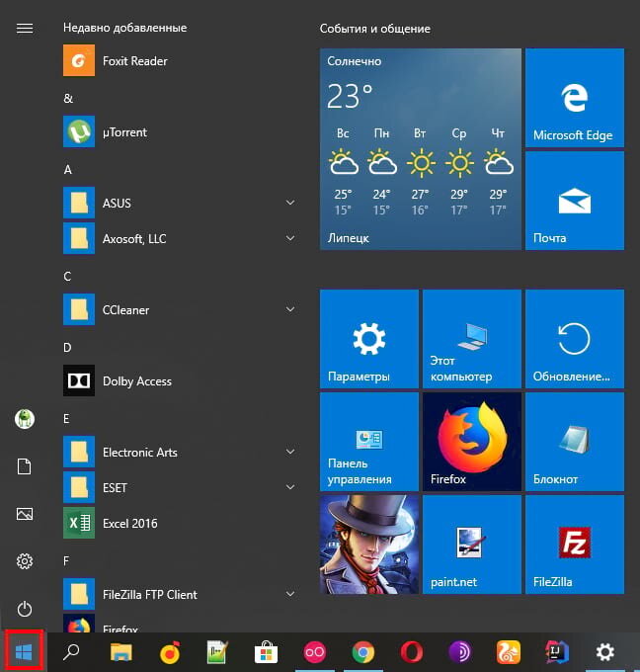
Task: Open Pictures from Start sidebar
Action: [x=25, y=514]
